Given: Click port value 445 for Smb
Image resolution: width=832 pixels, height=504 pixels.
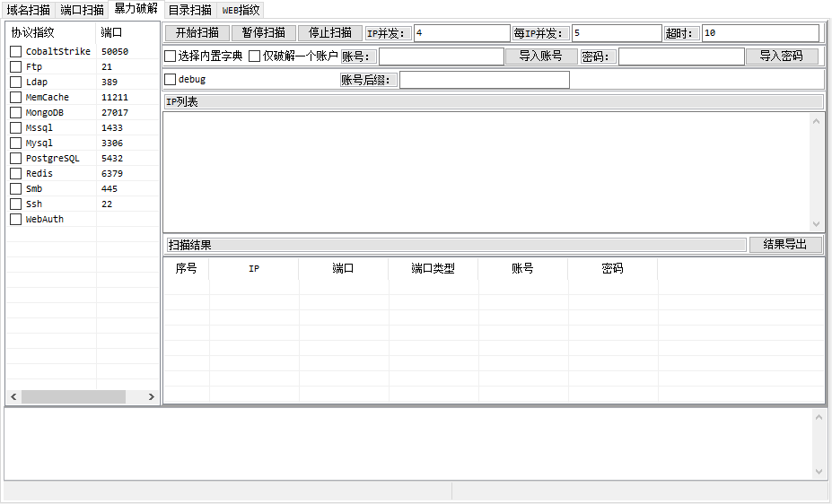Looking at the screenshot, I should pyautogui.click(x=109, y=188).
